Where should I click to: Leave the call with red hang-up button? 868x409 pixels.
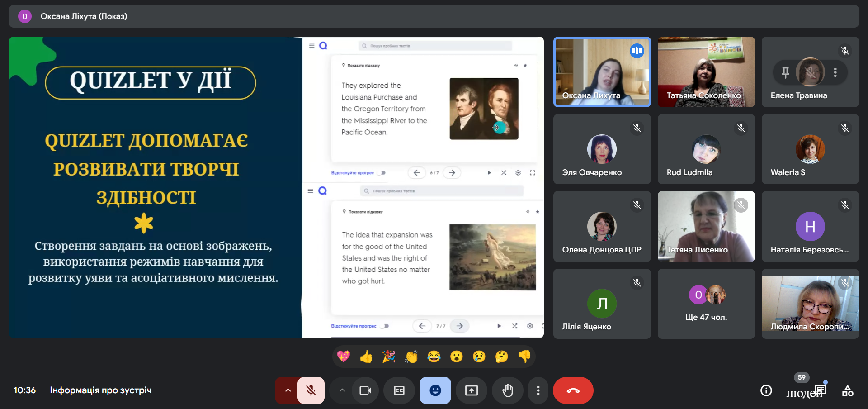point(573,390)
